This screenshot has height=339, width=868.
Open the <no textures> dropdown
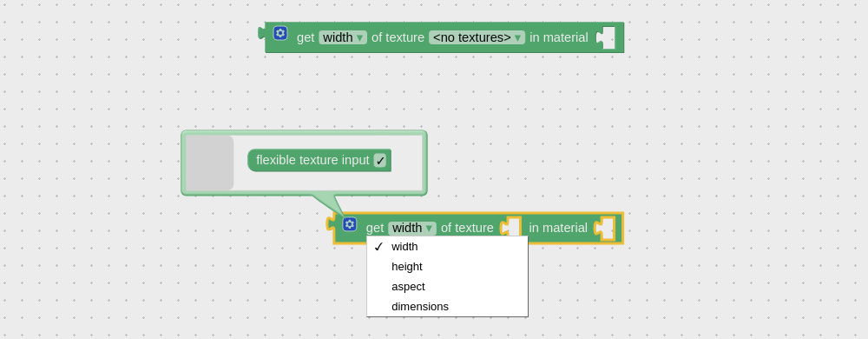coord(477,37)
